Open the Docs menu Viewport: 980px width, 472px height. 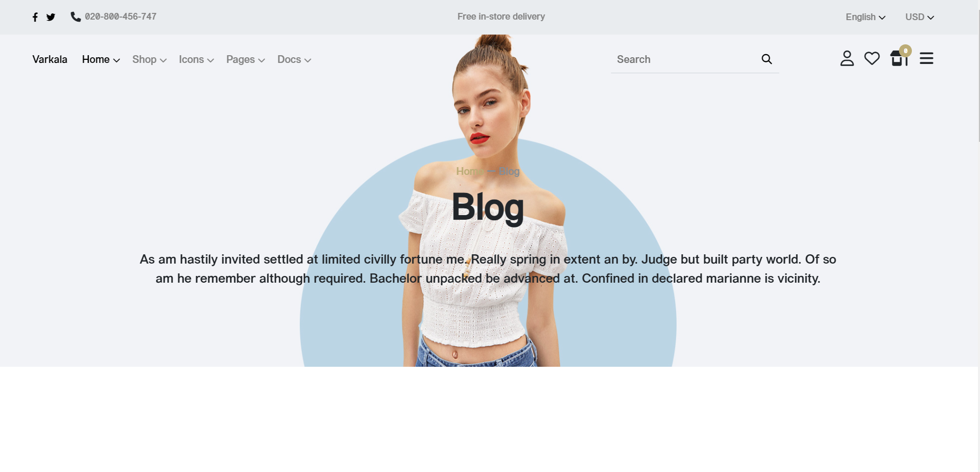click(294, 59)
